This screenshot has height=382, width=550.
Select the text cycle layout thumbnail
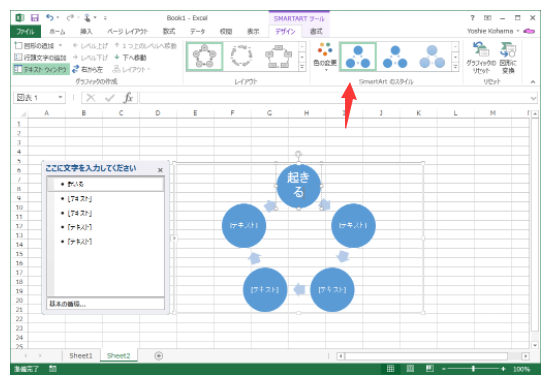pos(241,56)
